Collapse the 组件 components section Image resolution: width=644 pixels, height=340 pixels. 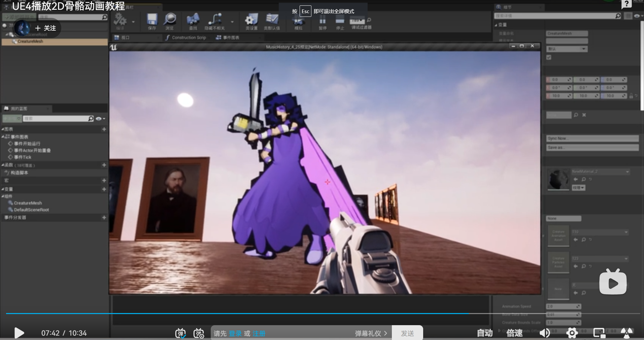[x=3, y=196]
